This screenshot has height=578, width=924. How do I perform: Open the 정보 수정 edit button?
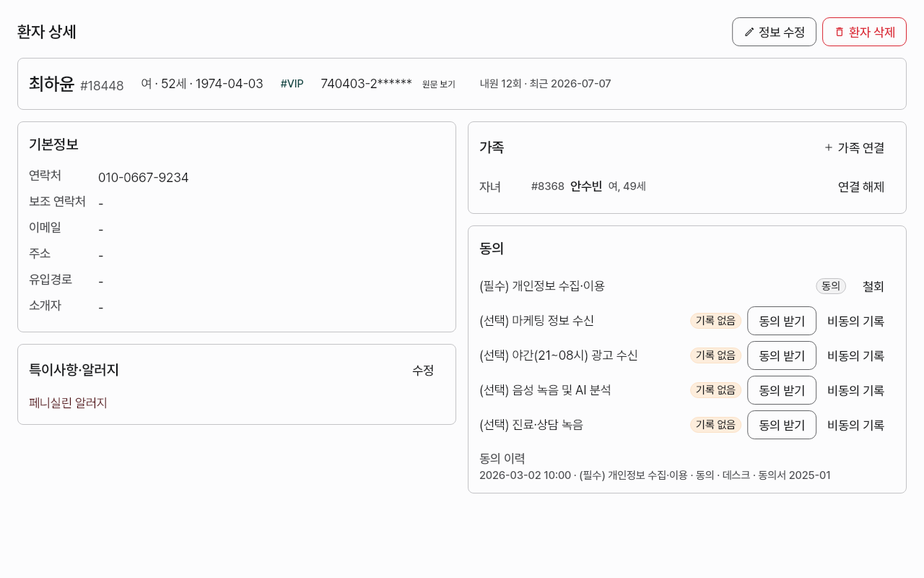774,32
